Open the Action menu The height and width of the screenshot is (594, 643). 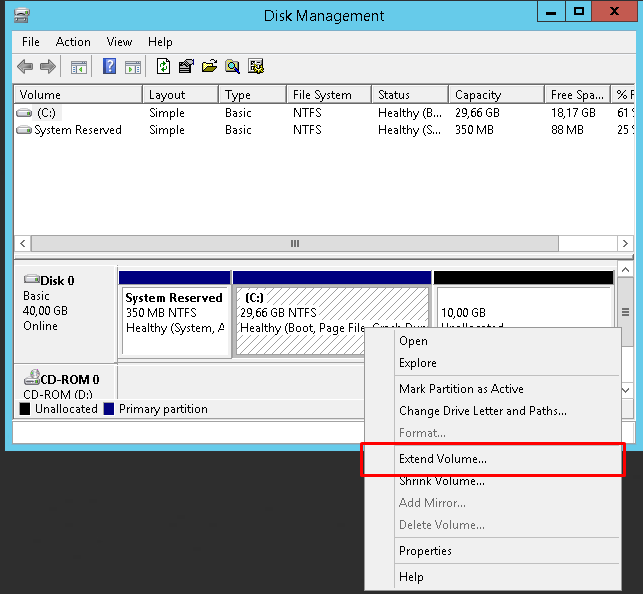pos(73,42)
